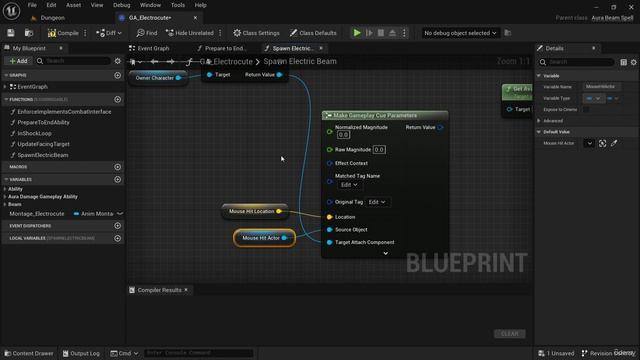The width and height of the screenshot is (640, 360).
Task: Click the Browse to asset icon
Action: point(29,33)
